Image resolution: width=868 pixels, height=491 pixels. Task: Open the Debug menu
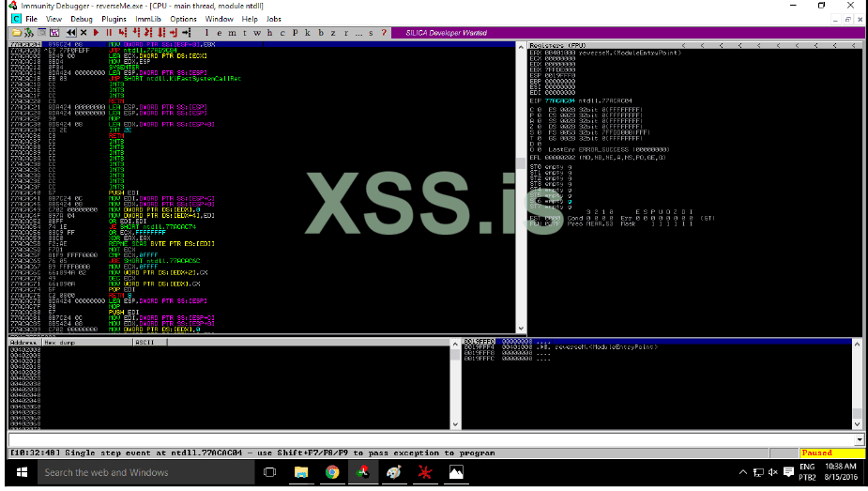pyautogui.click(x=81, y=18)
